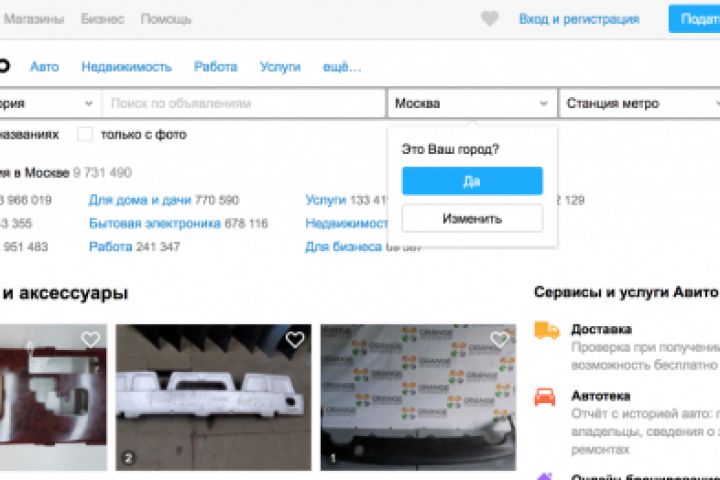This screenshot has height=480, width=720.
Task: Open the Работа section in top navigation
Action: coord(215,67)
